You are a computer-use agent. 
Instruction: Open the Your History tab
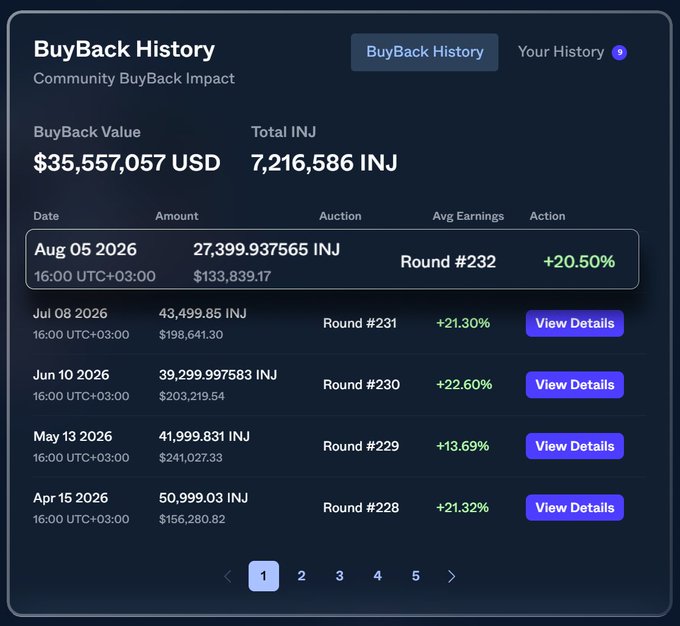pyautogui.click(x=561, y=52)
